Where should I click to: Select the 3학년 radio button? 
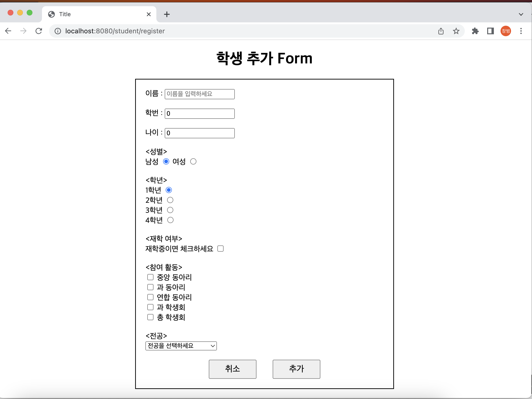(x=170, y=210)
